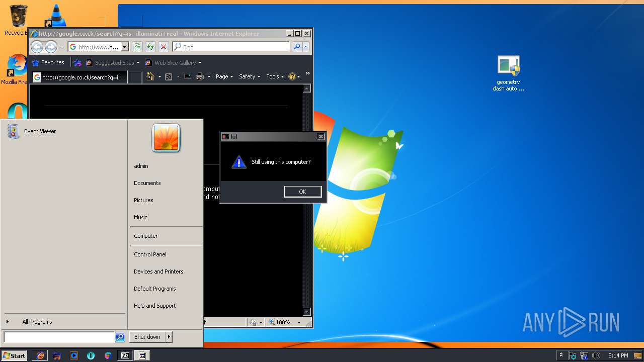Open Suggested Sites link
The image size is (644, 362).
(113, 63)
